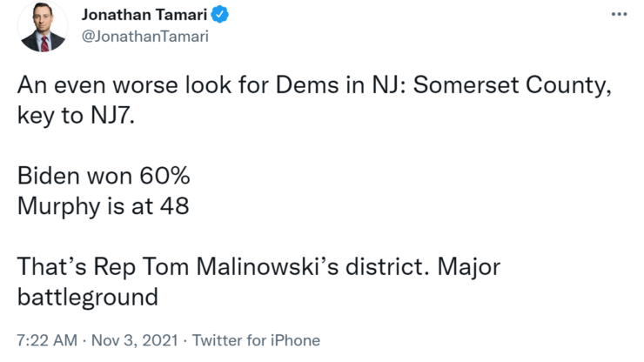Open Jonathan Tamari's profile photo
The height and width of the screenshot is (362, 644).
44,26
